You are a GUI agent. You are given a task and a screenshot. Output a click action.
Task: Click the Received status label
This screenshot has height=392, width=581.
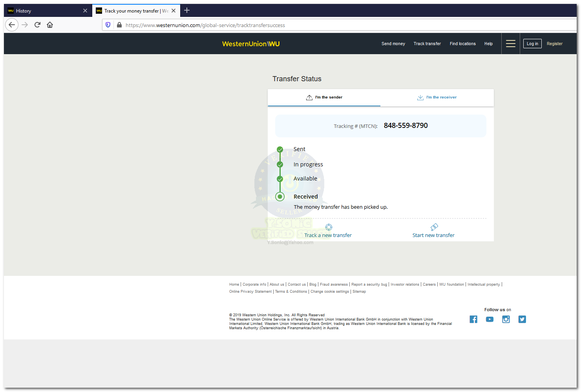[x=306, y=197]
